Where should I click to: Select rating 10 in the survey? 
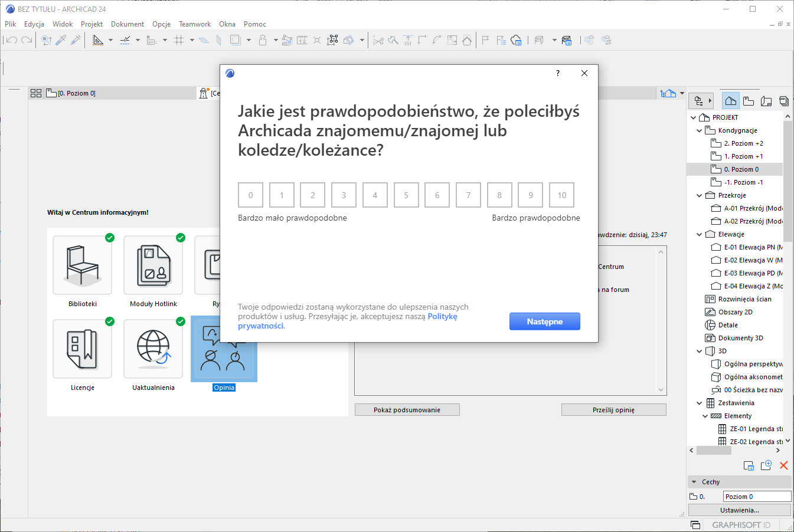(x=561, y=195)
